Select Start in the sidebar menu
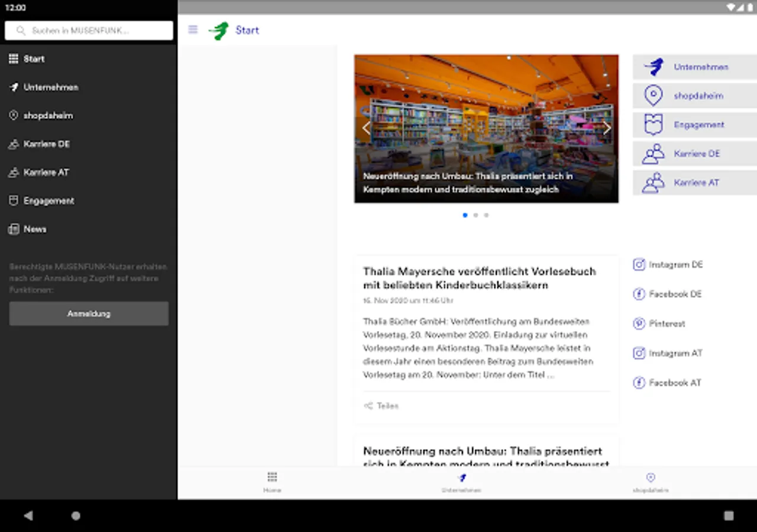This screenshot has width=757, height=532. 89,59
